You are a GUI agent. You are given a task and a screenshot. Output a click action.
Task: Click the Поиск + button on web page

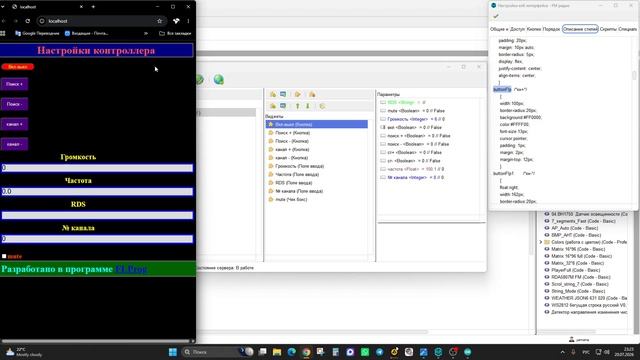click(x=14, y=84)
